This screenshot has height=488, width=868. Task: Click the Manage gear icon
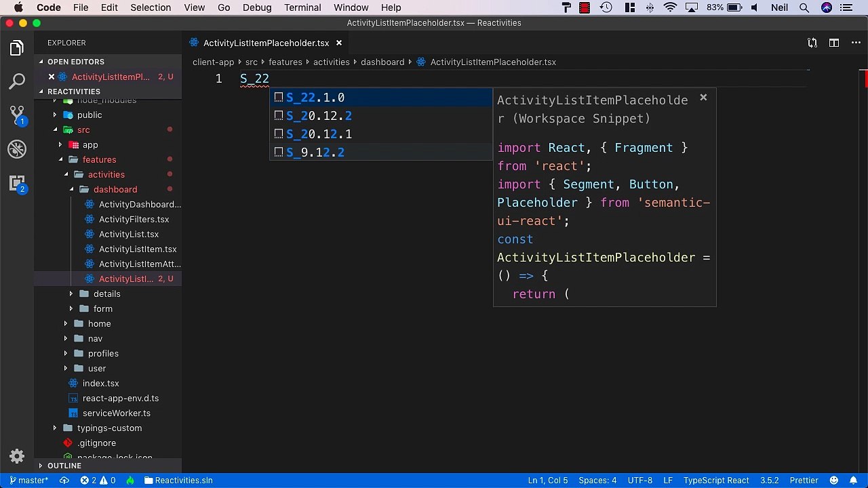tap(17, 456)
